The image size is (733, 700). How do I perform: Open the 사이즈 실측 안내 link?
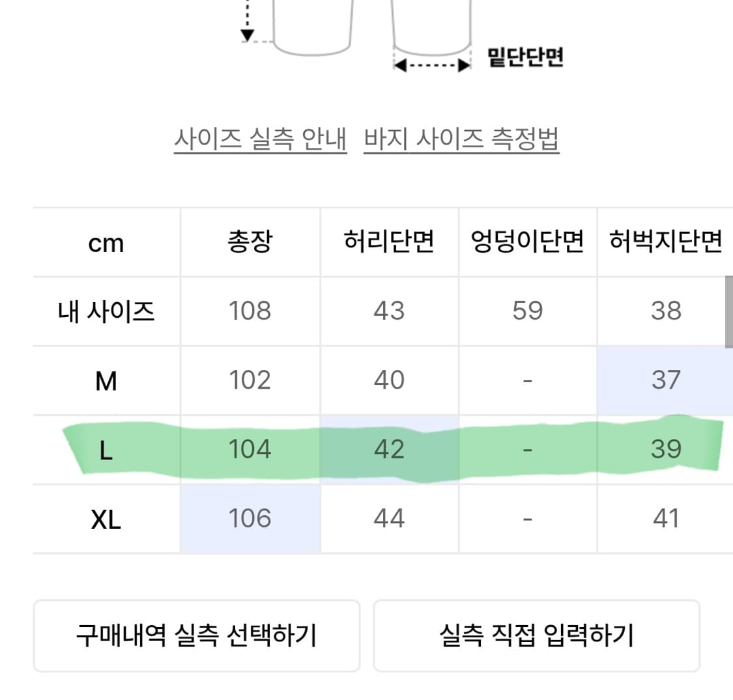click(x=260, y=139)
